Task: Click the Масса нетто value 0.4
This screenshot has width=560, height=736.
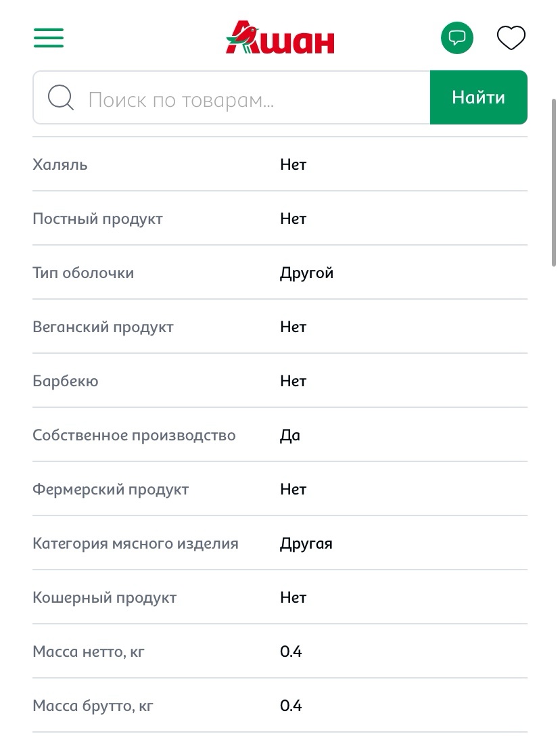Action: click(x=291, y=651)
